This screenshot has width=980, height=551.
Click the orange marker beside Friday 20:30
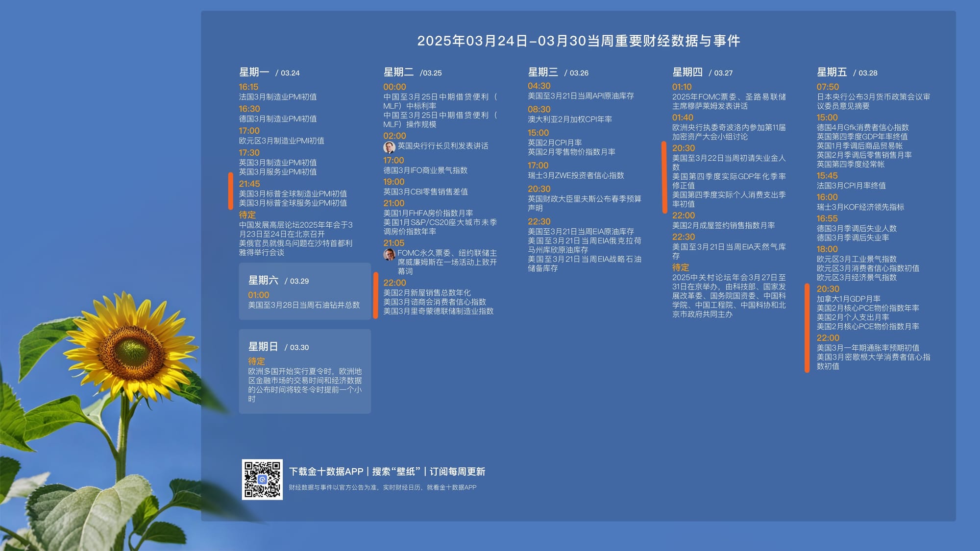tap(807, 328)
